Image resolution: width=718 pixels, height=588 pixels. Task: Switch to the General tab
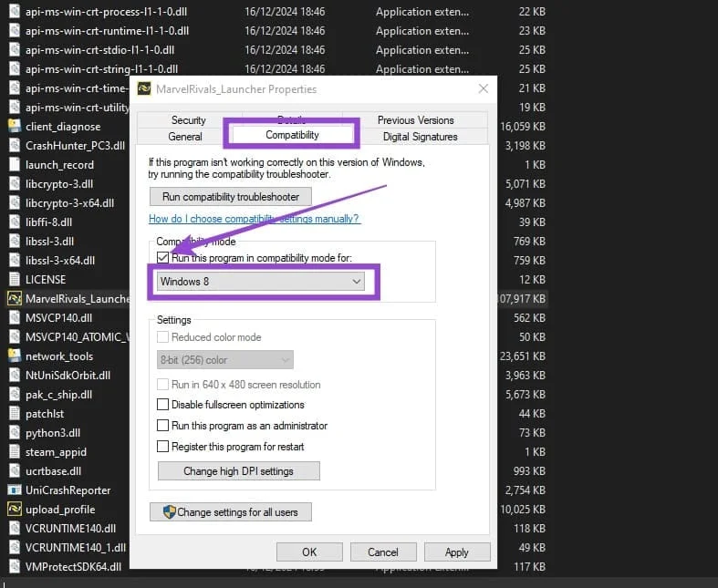pos(185,137)
